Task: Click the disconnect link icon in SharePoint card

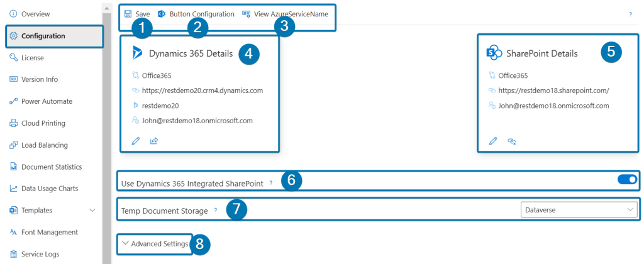Action: pyautogui.click(x=512, y=141)
